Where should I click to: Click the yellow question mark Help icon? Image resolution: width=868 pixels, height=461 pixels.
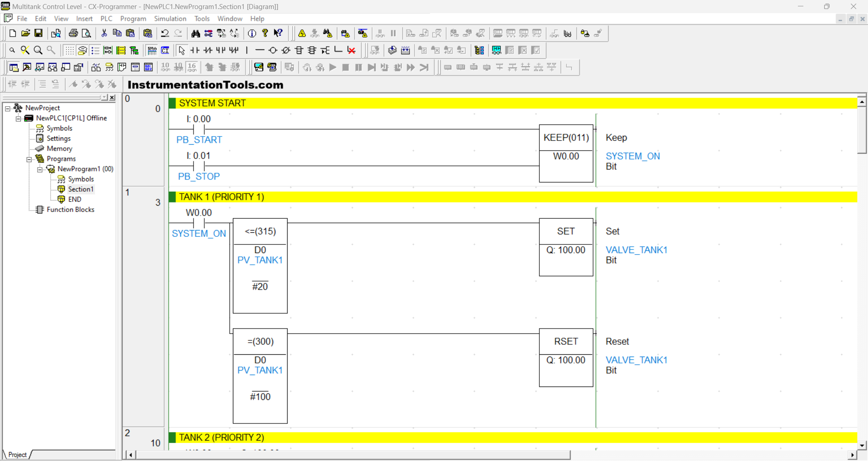265,33
